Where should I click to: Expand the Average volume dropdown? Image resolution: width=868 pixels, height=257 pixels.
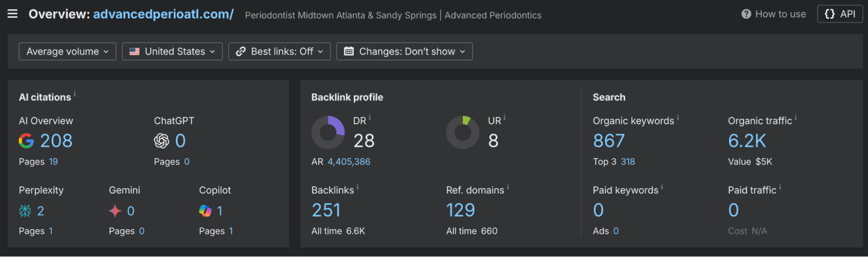tap(67, 52)
